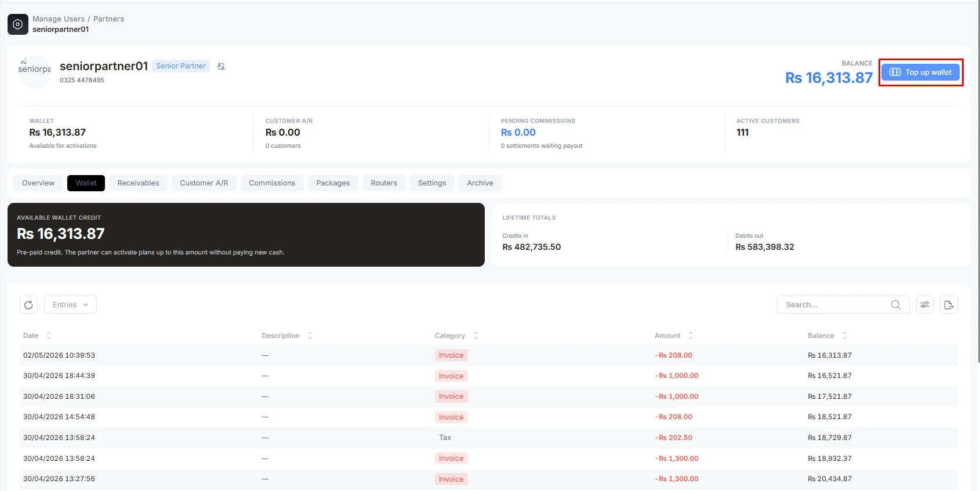Open the Receivables tab
The height and width of the screenshot is (491, 980).
click(x=138, y=183)
